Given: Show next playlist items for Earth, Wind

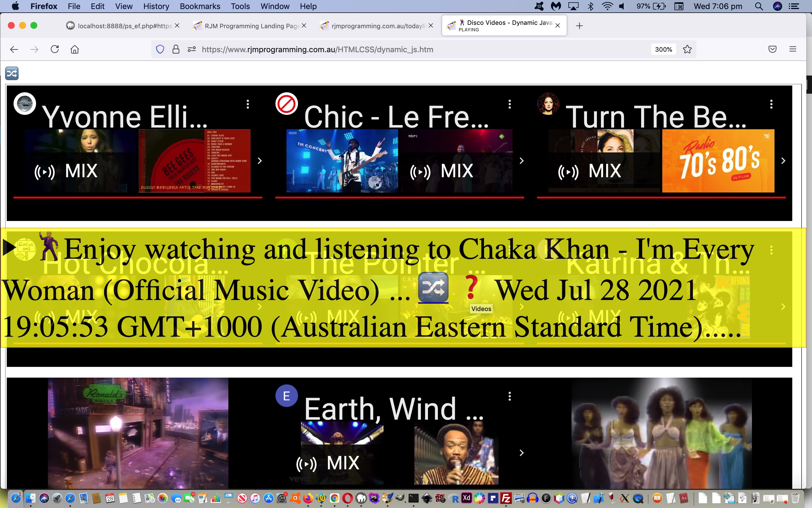Looking at the screenshot, I should tap(521, 453).
